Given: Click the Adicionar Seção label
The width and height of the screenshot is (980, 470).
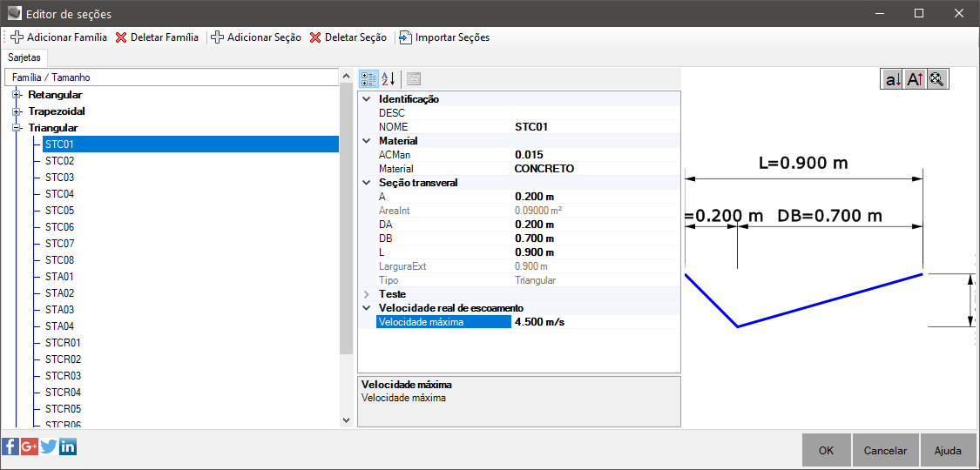Looking at the screenshot, I should [264, 37].
